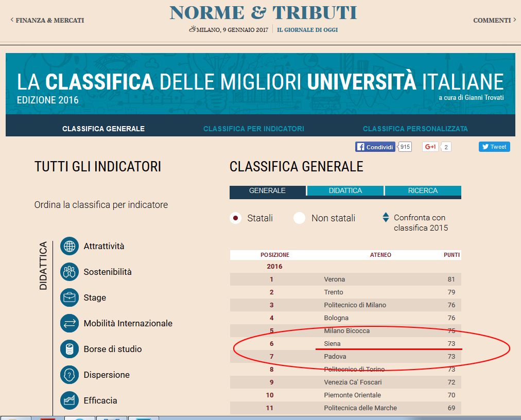Click the G+1 share icon
The height and width of the screenshot is (420, 521).
[x=430, y=147]
